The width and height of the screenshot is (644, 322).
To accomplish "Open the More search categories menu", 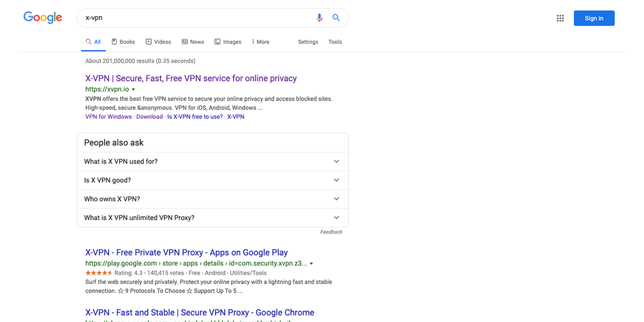I will click(260, 42).
